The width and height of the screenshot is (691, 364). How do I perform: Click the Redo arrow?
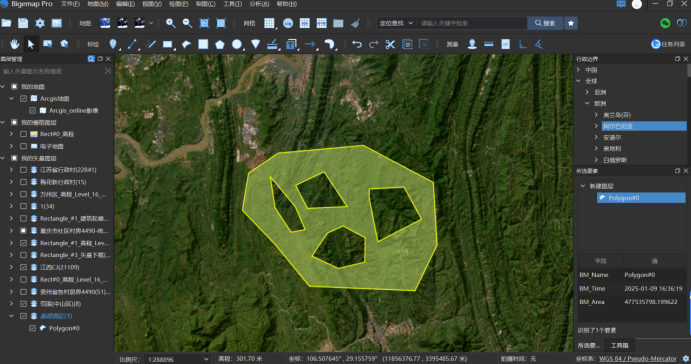click(x=373, y=44)
